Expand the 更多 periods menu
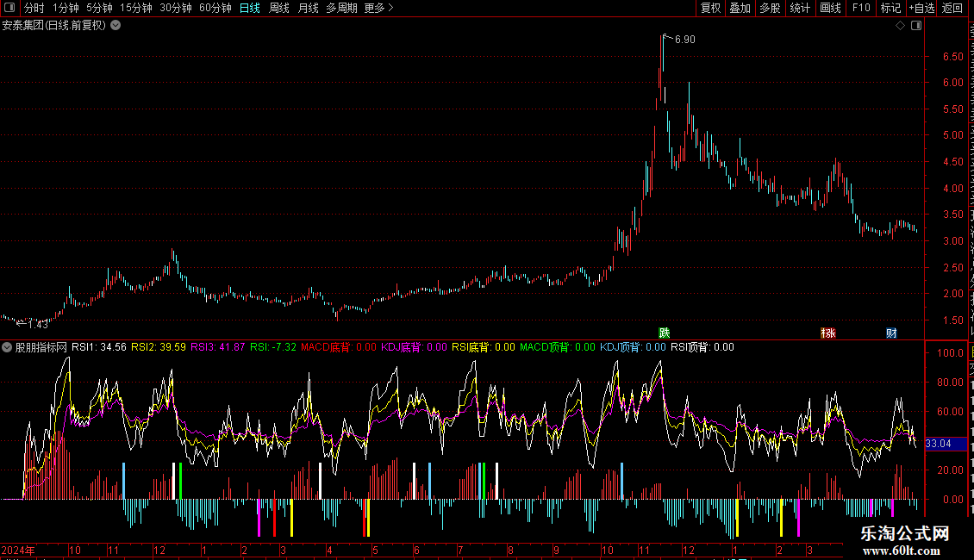 click(x=378, y=8)
